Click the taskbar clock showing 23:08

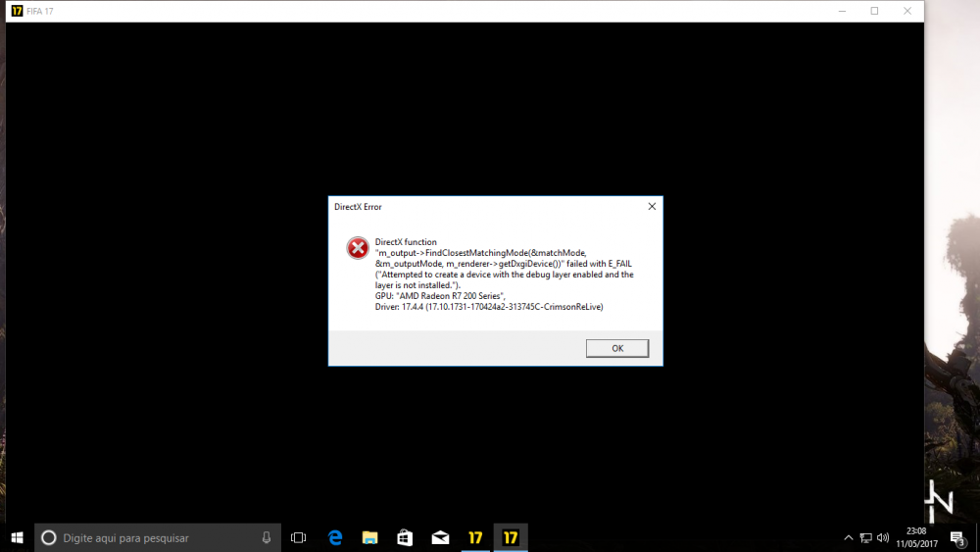pyautogui.click(x=916, y=537)
